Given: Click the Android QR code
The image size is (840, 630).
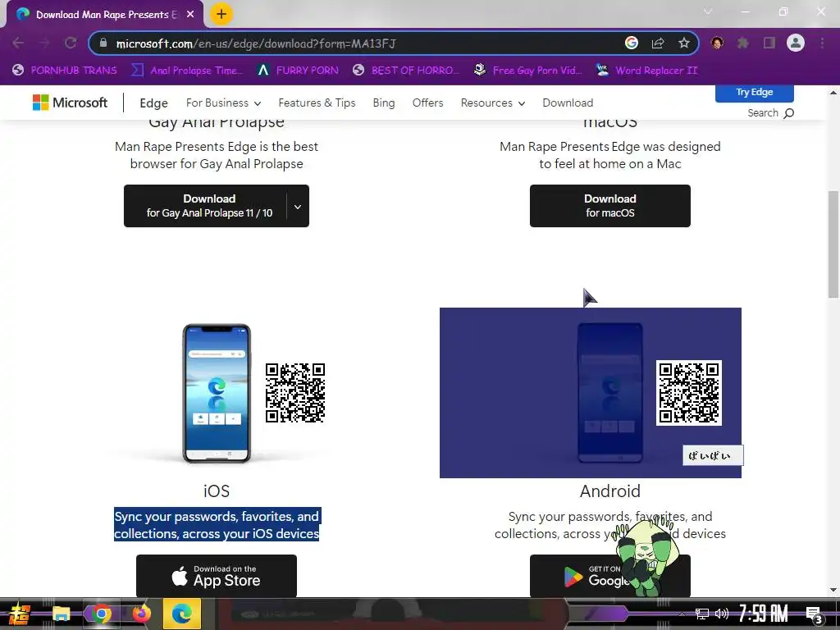Looking at the screenshot, I should coord(689,393).
